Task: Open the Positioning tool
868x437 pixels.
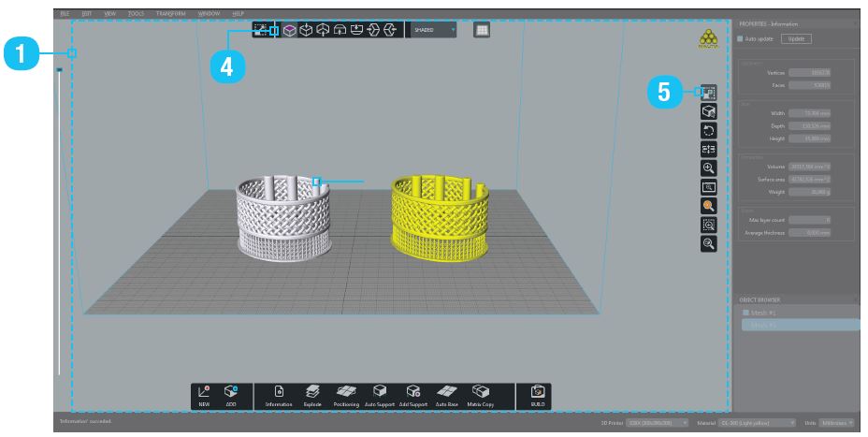Action: point(345,393)
